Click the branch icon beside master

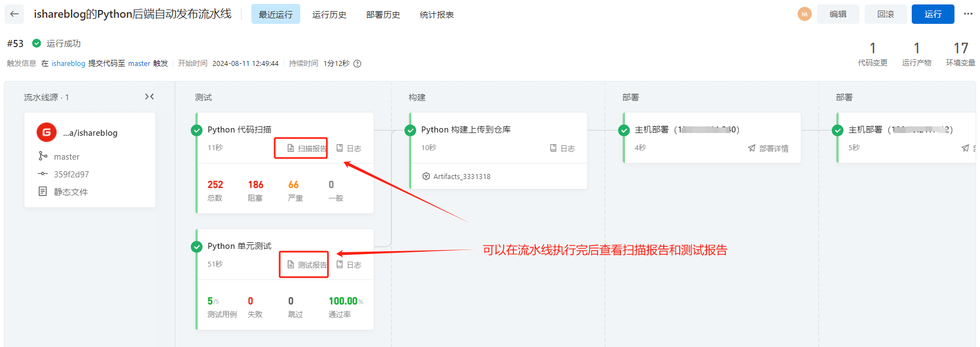(x=43, y=156)
